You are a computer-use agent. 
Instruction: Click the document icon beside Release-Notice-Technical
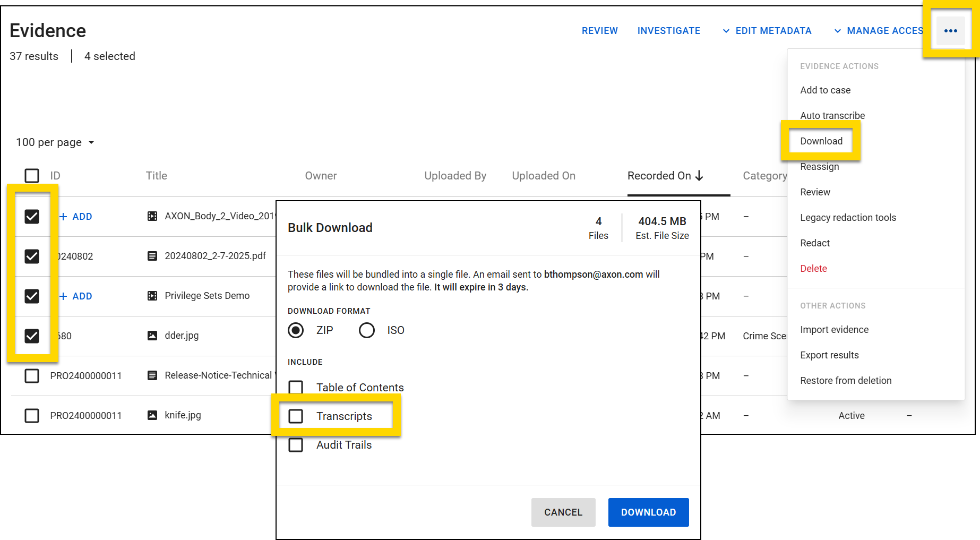pyautogui.click(x=152, y=375)
